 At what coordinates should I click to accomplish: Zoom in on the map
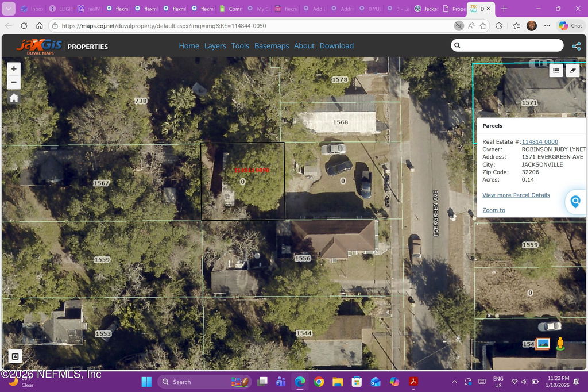(14, 69)
